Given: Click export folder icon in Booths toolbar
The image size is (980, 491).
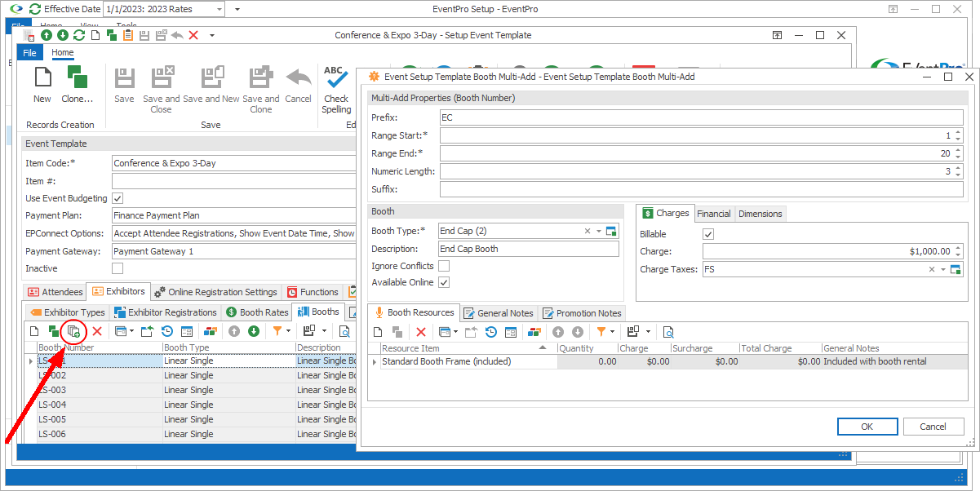Looking at the screenshot, I should 147,331.
